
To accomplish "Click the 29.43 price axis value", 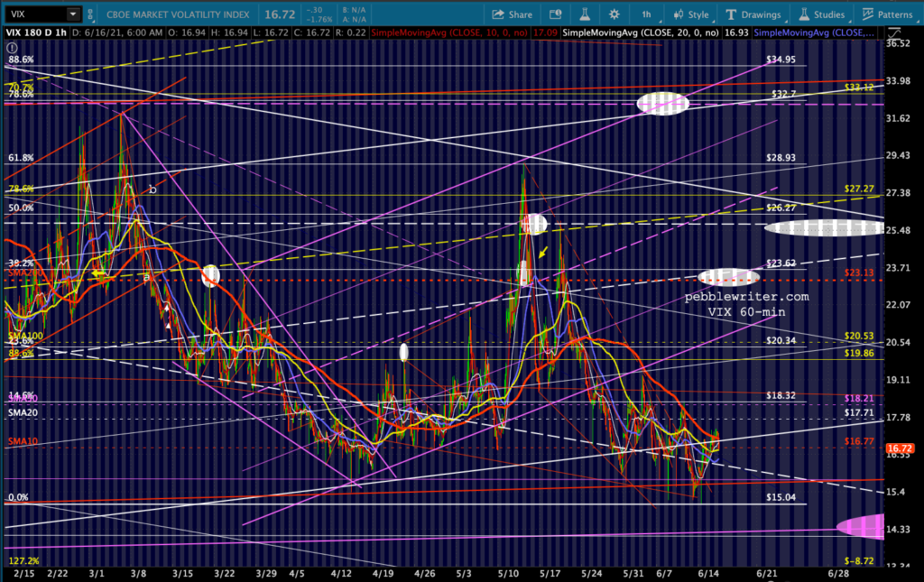I will coord(898,155).
